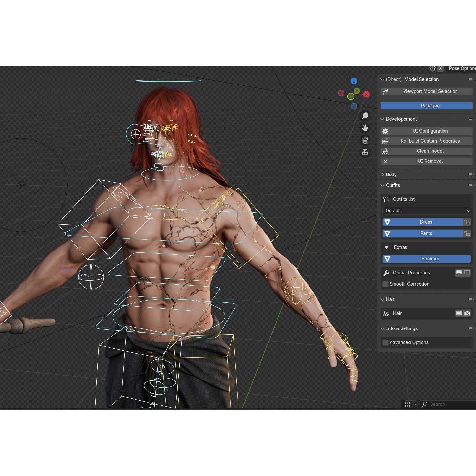Collapse the Extras section triangle

tap(386, 247)
